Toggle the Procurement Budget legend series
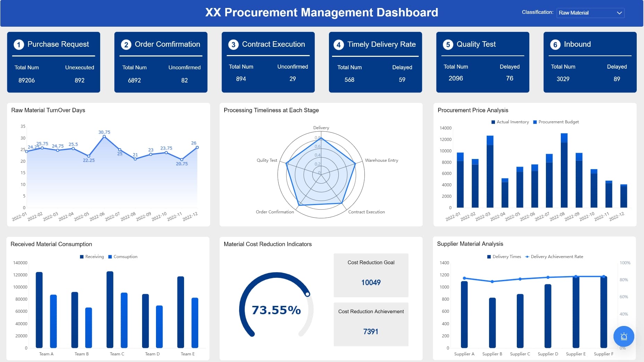 coord(556,122)
